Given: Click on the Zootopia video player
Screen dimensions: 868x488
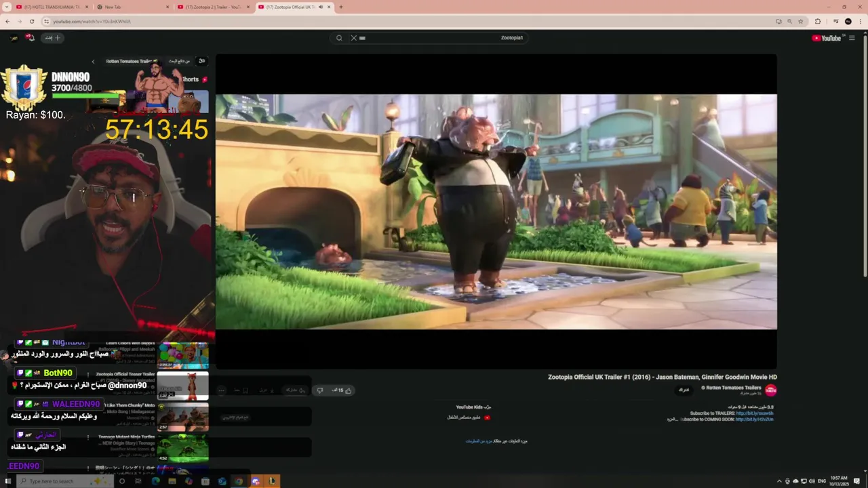Looking at the screenshot, I should tap(496, 211).
